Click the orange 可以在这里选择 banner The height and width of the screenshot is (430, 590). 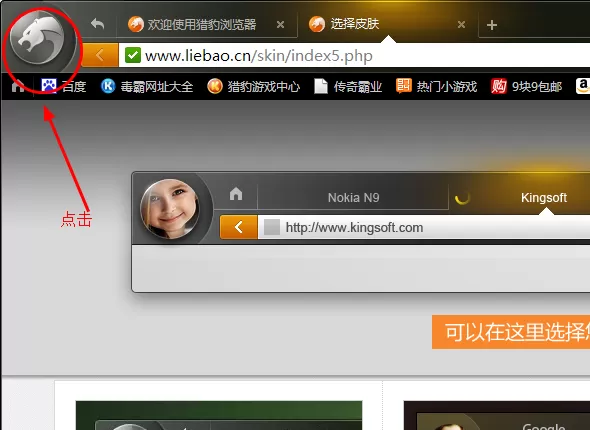pyautogui.click(x=511, y=332)
